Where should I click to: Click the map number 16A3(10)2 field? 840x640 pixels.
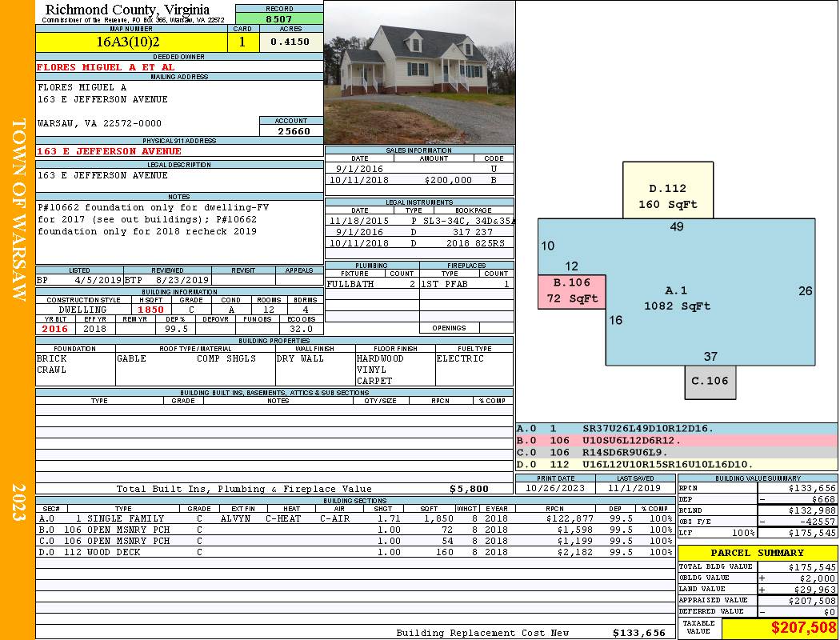131,42
